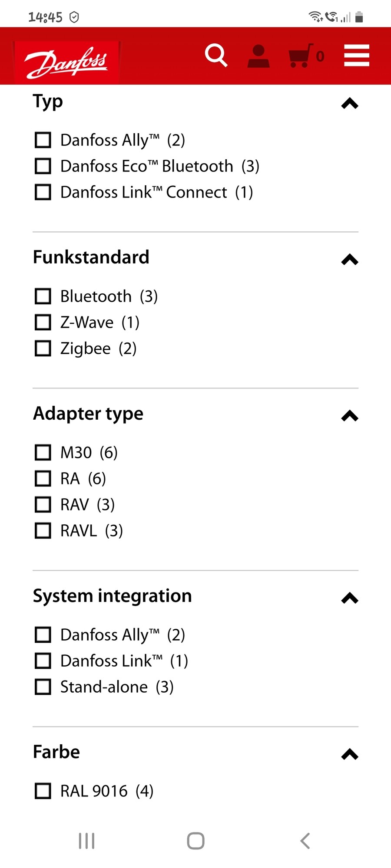
Task: Open the hamburger menu icon
Action: click(357, 56)
